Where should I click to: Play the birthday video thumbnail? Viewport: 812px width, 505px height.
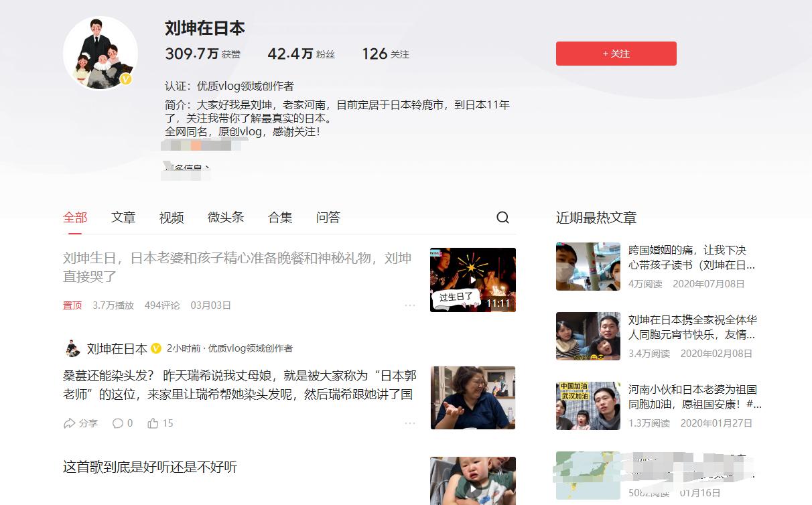(x=473, y=280)
